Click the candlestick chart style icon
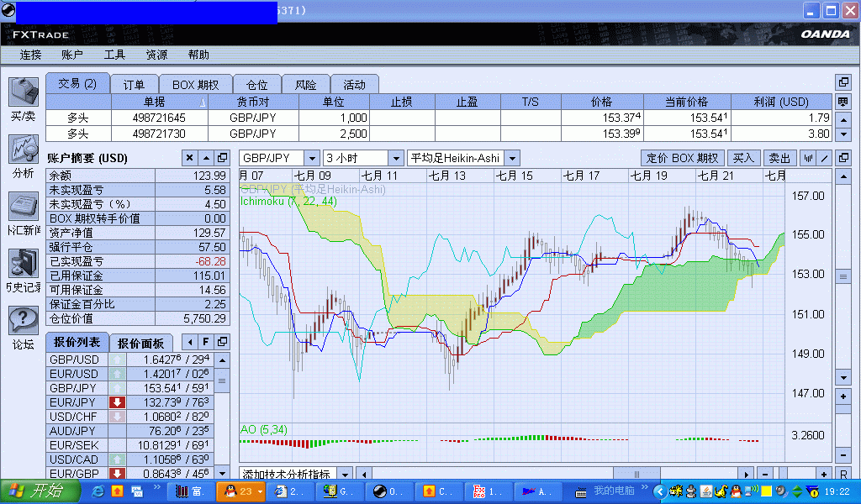This screenshot has height=504, width=861. (x=808, y=158)
